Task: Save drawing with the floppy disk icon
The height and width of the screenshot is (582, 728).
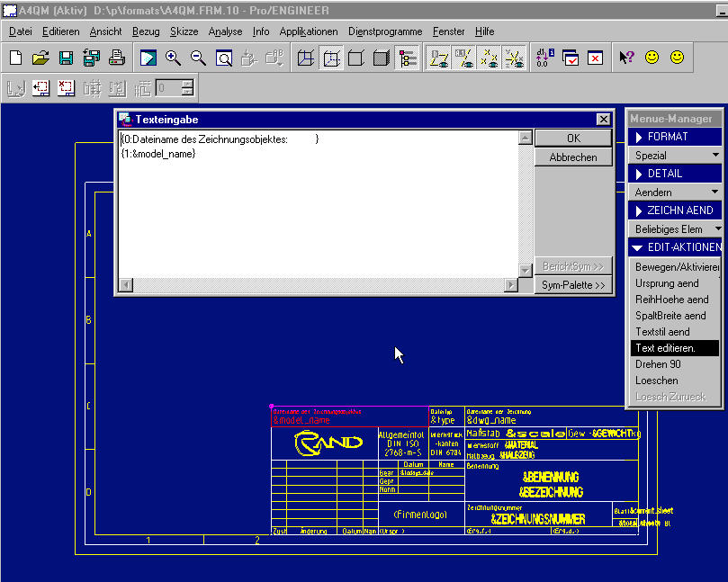Action: 66,58
